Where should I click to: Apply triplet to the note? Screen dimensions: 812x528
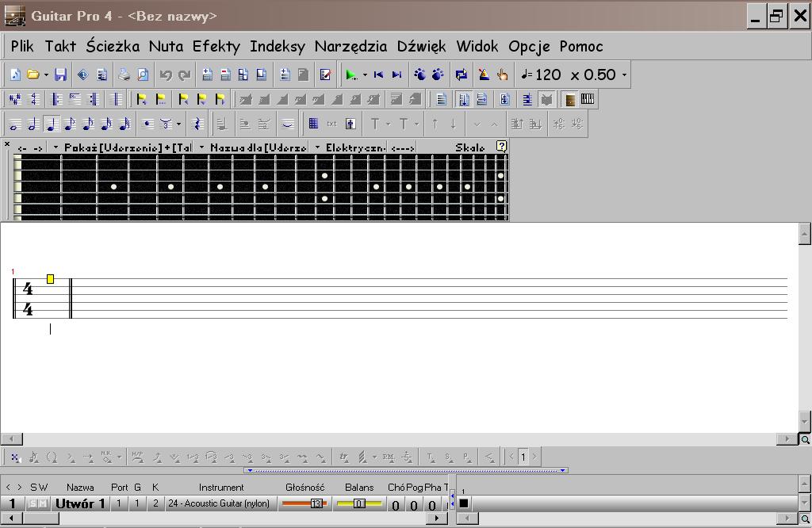coord(166,124)
